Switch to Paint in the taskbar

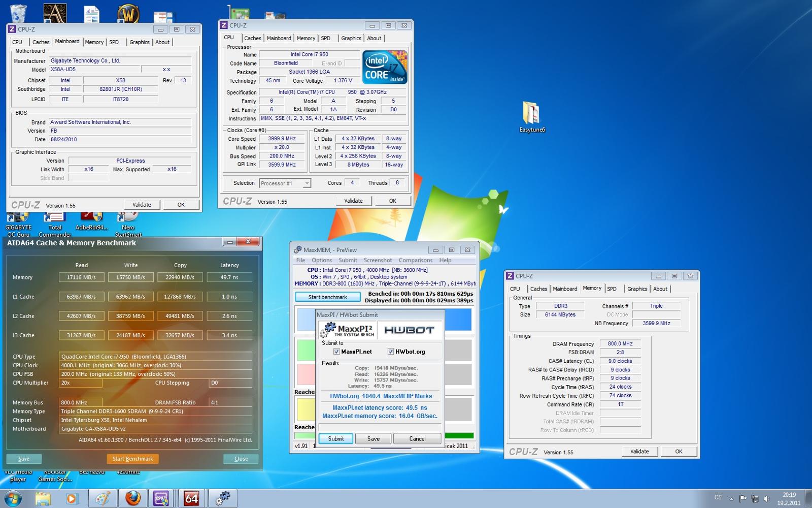click(x=103, y=498)
